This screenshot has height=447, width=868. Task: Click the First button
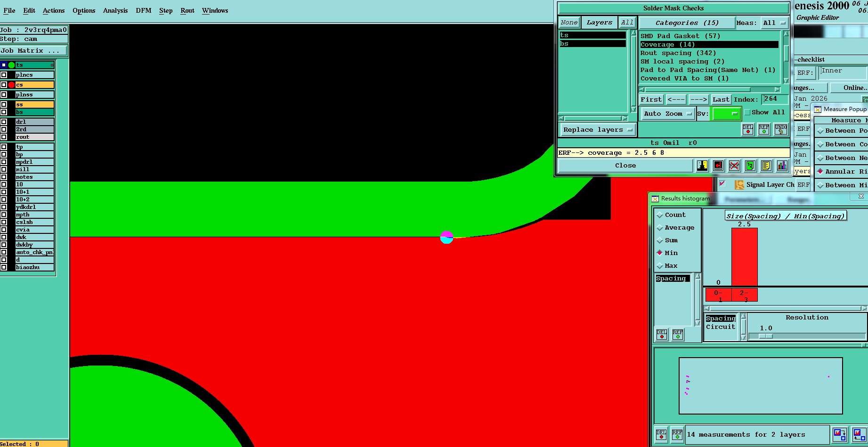[651, 99]
